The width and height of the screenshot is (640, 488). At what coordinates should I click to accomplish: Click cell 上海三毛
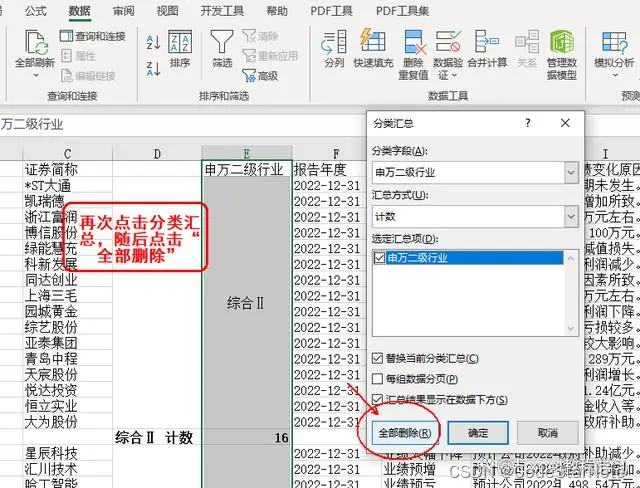pyautogui.click(x=67, y=296)
